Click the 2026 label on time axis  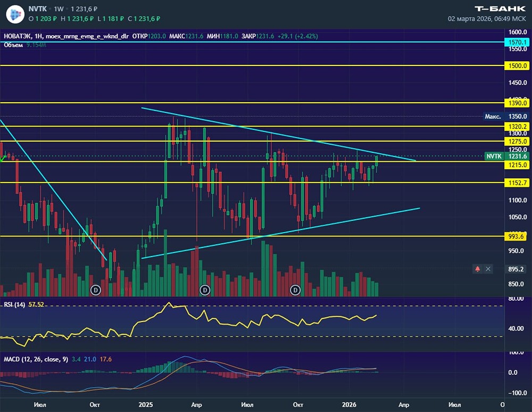(349, 405)
